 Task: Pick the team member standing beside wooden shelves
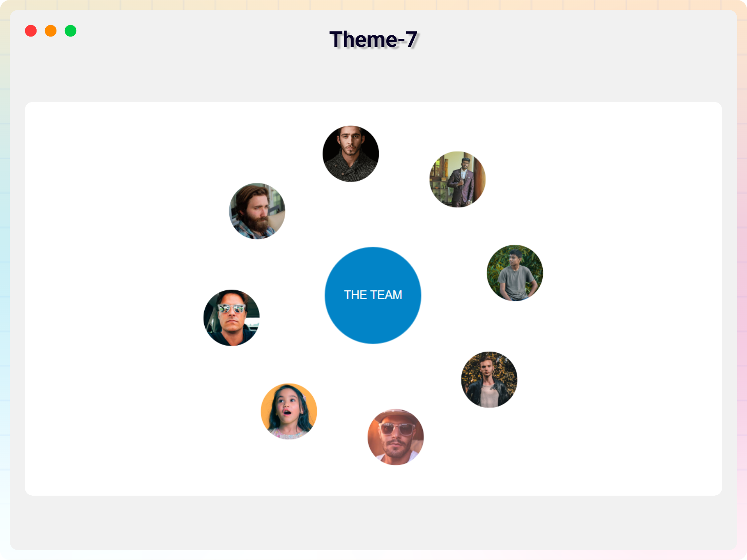click(457, 179)
